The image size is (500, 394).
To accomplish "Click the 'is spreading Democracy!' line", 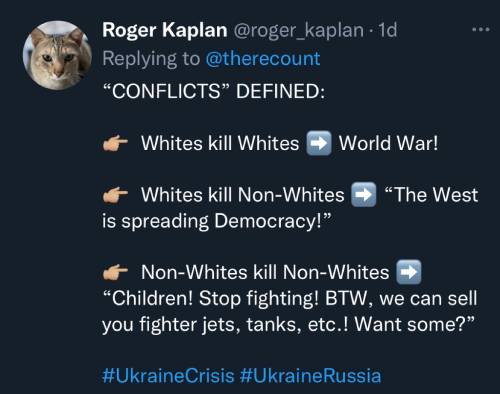I will tap(217, 221).
